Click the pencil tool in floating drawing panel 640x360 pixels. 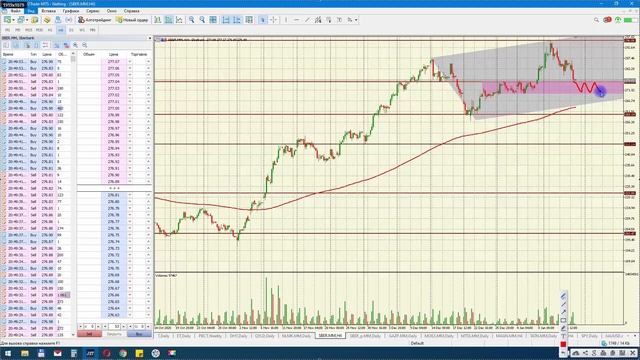pos(564,296)
